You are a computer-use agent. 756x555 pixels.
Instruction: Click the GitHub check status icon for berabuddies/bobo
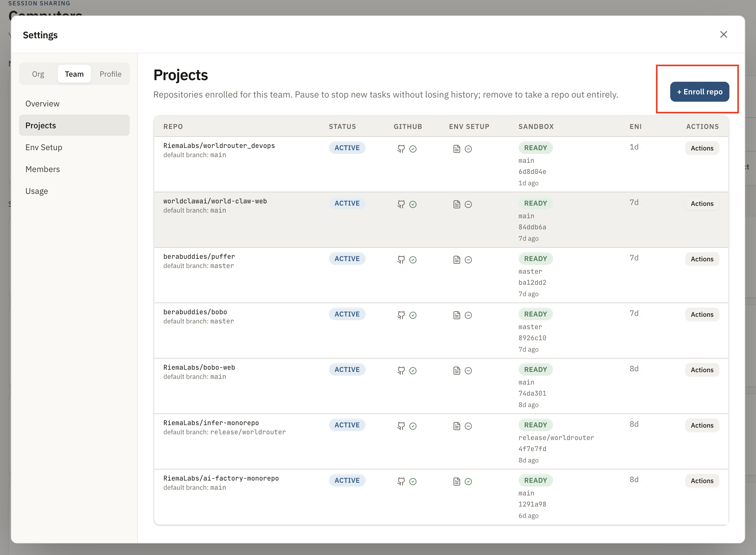pos(413,315)
